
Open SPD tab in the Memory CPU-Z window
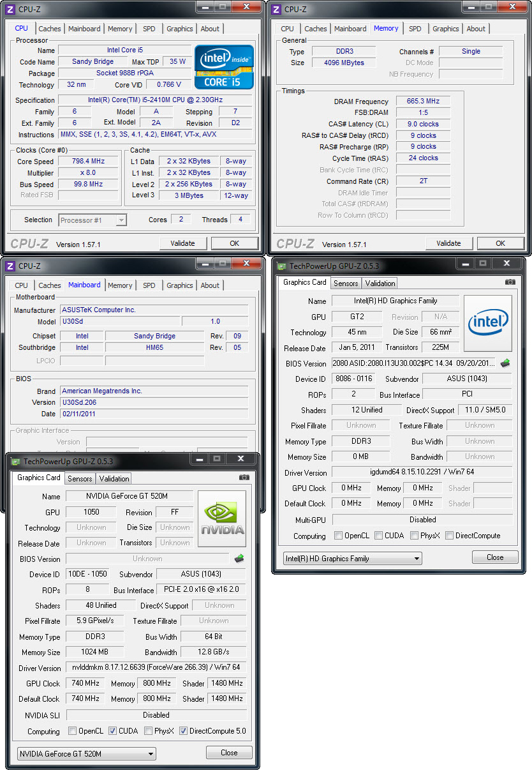pos(415,29)
